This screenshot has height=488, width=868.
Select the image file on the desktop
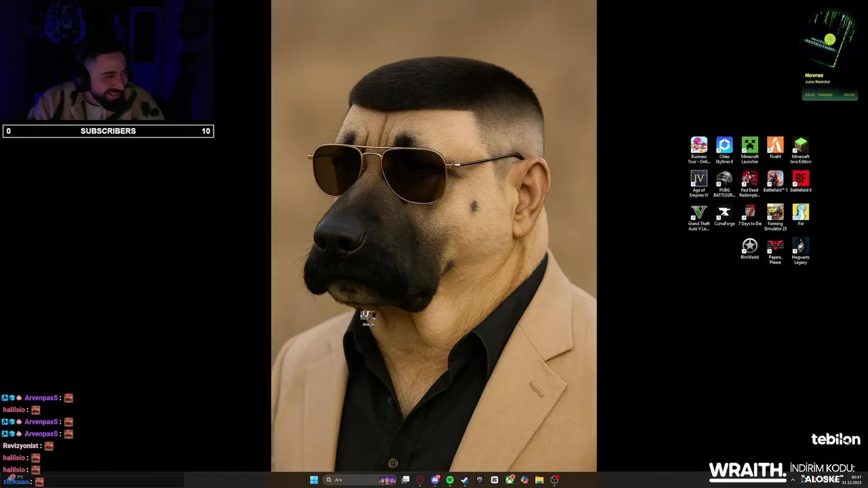click(x=368, y=319)
